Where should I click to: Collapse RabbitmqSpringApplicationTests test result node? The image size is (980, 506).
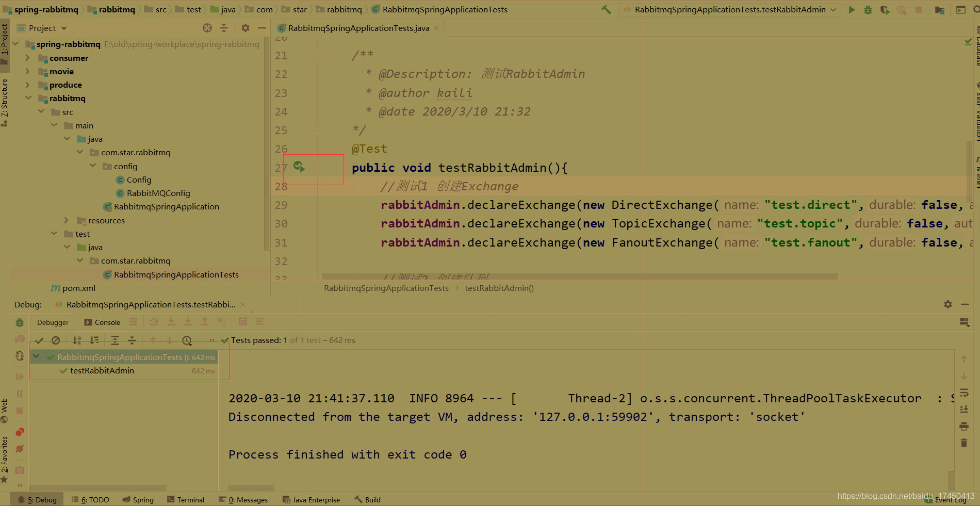coord(36,356)
